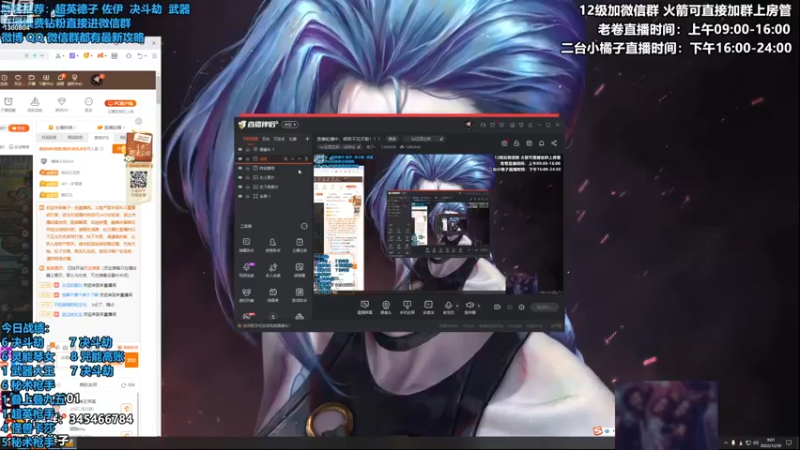Viewport: 800px width, 450px height.
Task: Toggle eye icon of fourth source row
Action: click(x=240, y=177)
